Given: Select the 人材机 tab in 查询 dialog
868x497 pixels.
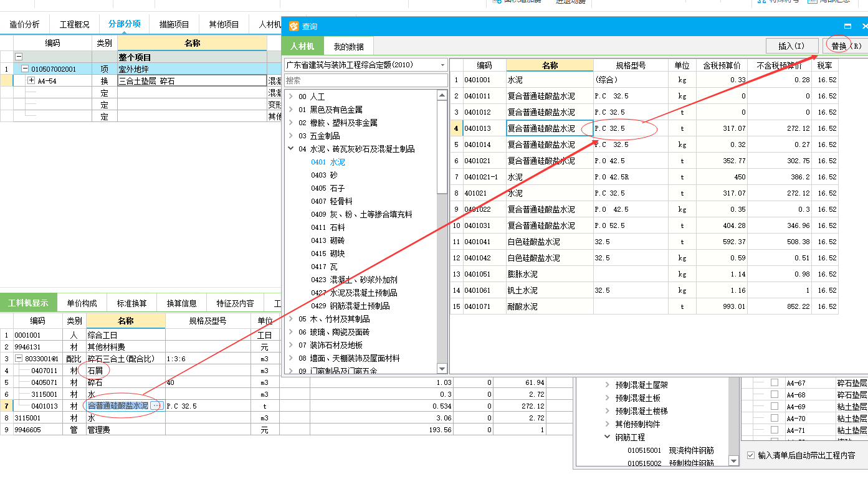Looking at the screenshot, I should [x=303, y=47].
